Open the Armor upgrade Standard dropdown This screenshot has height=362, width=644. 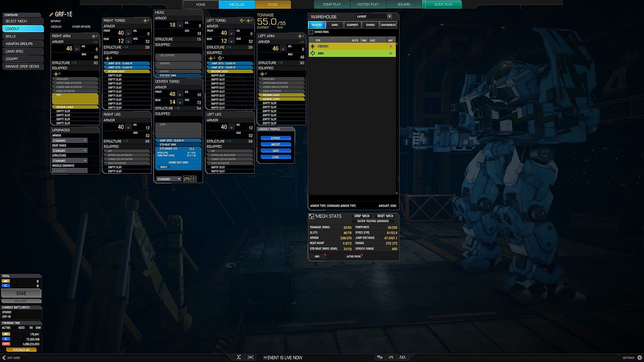[x=69, y=140]
